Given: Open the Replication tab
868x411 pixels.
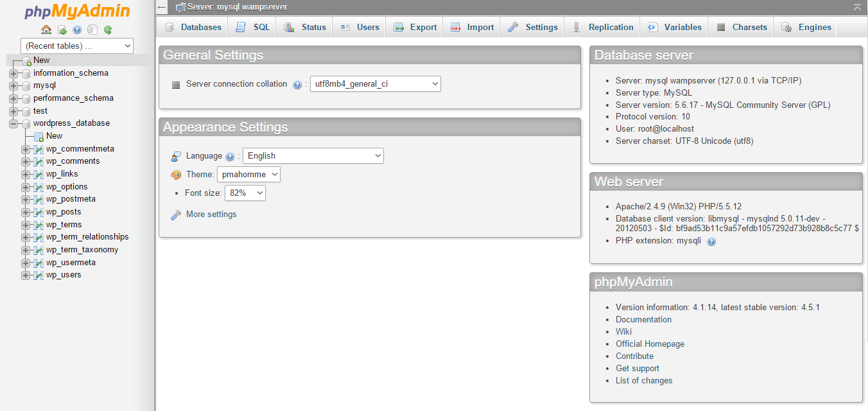Looking at the screenshot, I should pos(602,27).
